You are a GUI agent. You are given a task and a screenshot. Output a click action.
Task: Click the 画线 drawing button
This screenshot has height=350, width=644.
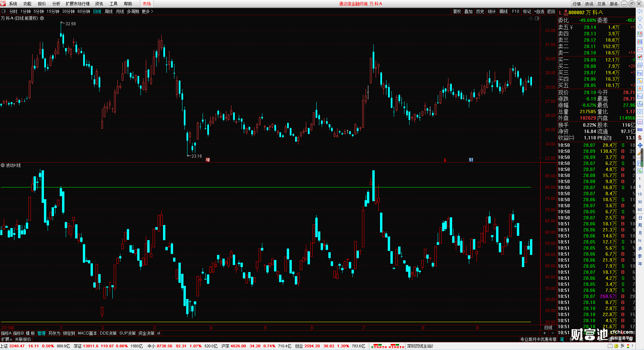[503, 11]
